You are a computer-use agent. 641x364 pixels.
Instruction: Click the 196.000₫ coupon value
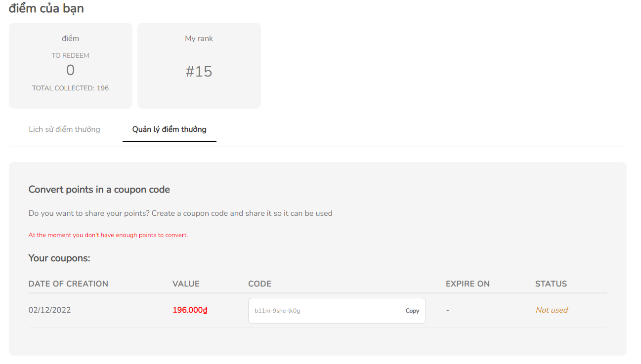(190, 310)
